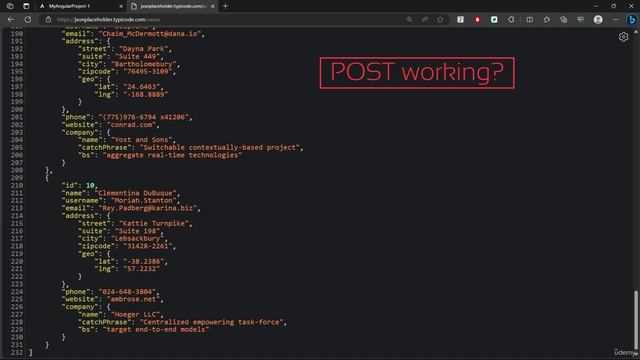This screenshot has height=360, width=640.
Task: Click the bs value "aggregate real-time technologies"
Action: 172,155
